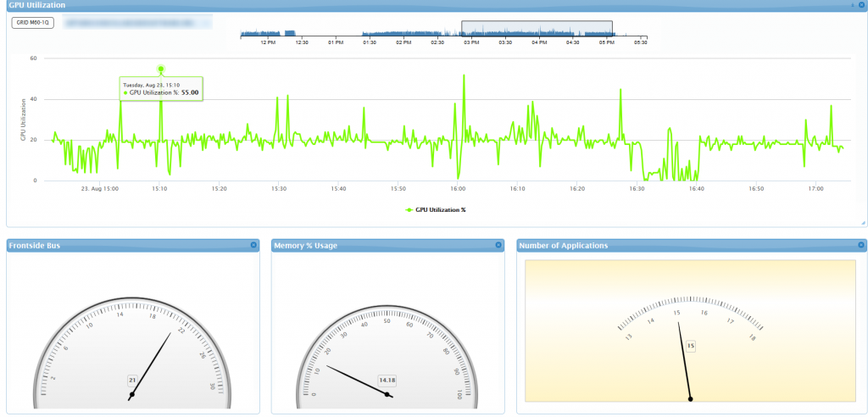Click the 55.00 GPU Utilization tooltip

pos(161,89)
